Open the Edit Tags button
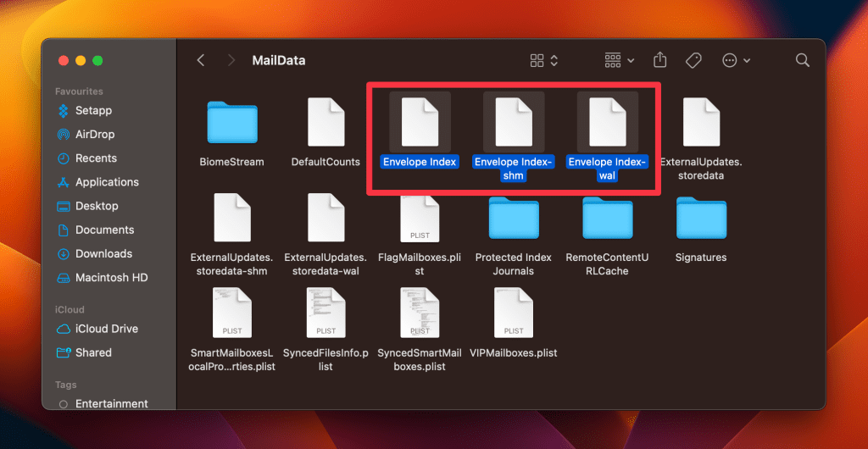The width and height of the screenshot is (868, 449). coord(693,60)
